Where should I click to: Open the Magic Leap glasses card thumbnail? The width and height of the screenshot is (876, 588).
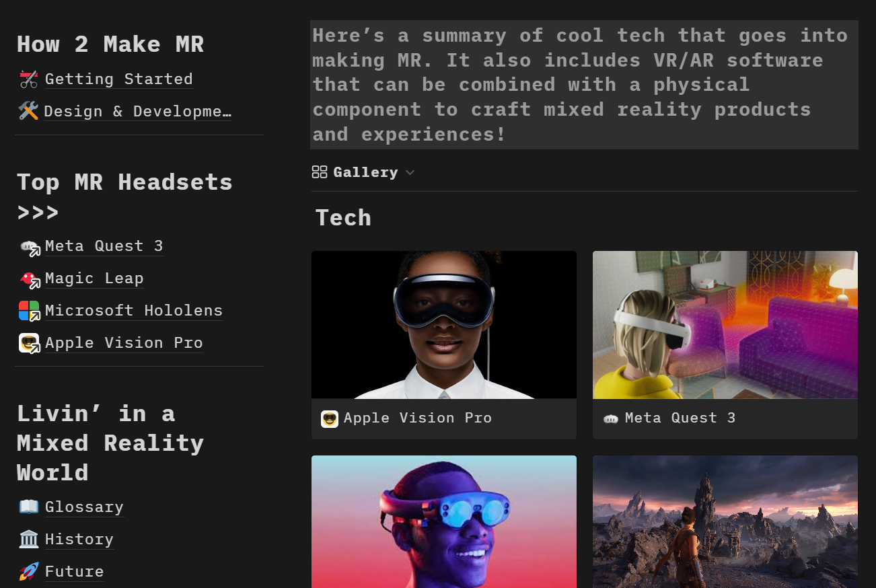[x=444, y=521]
